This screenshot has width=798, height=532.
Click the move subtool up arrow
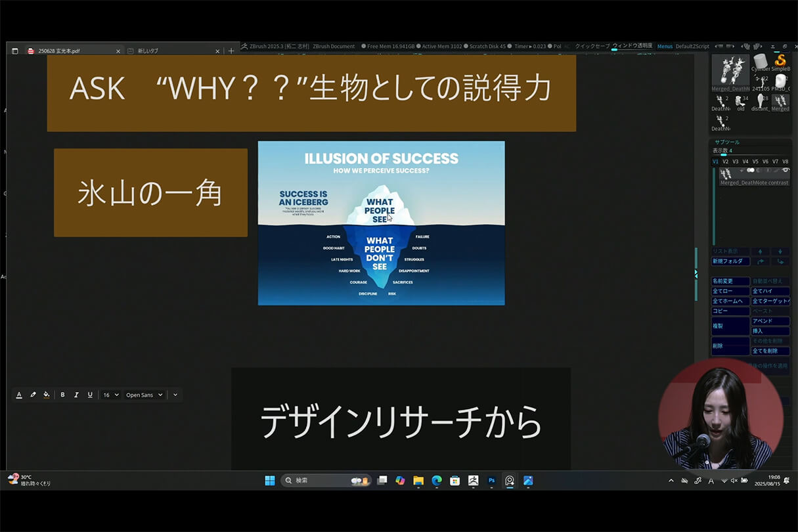point(760,252)
